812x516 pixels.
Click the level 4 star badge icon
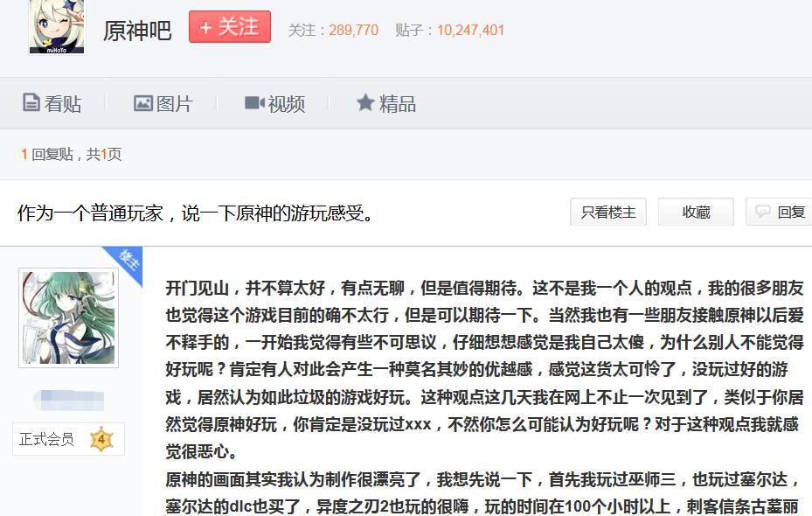coord(101,439)
